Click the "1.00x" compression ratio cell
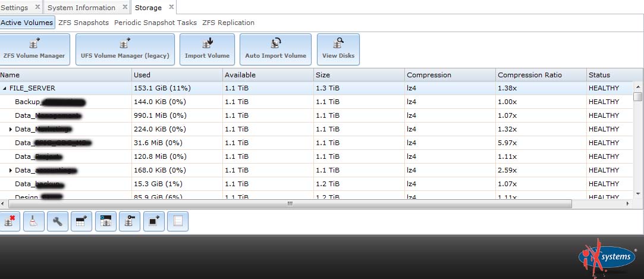Image resolution: width=644 pixels, height=279 pixels. [507, 102]
